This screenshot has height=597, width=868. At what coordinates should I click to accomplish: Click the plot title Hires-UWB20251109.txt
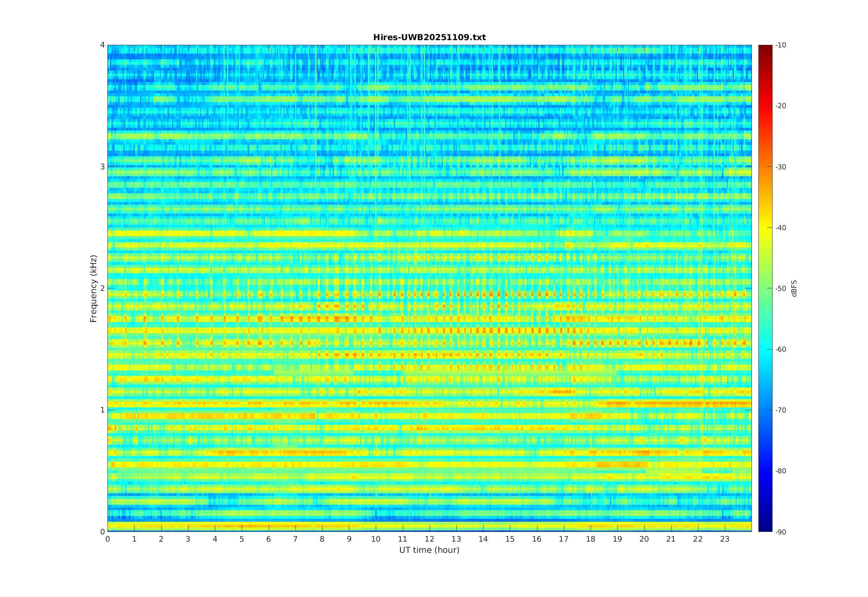pos(429,37)
